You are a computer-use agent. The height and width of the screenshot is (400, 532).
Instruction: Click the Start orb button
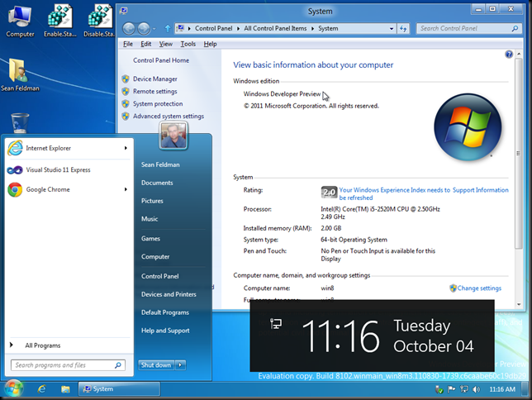coord(13,389)
